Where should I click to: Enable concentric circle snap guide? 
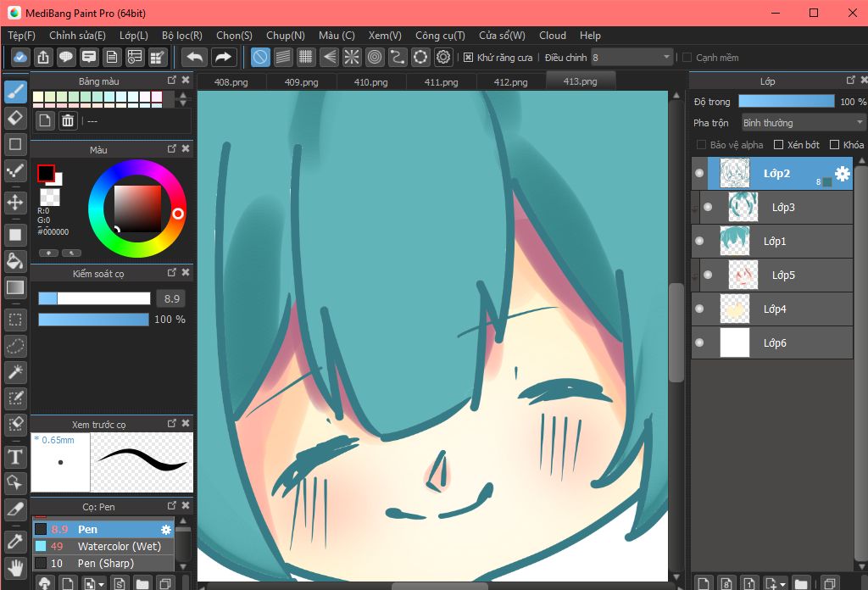pos(375,57)
